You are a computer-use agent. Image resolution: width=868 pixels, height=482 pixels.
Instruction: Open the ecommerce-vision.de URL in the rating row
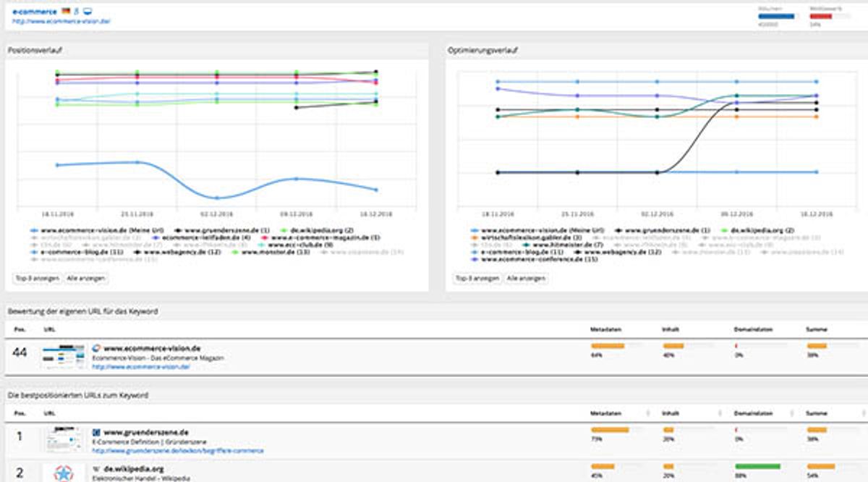pyautogui.click(x=141, y=367)
